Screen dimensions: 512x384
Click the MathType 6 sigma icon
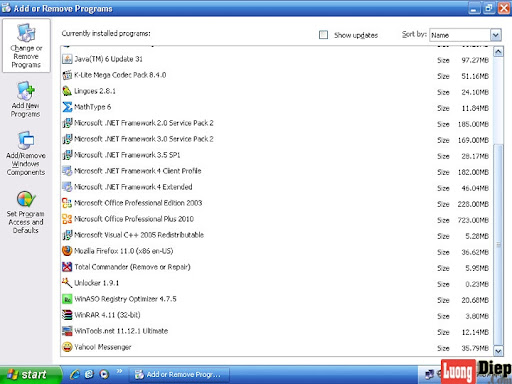click(x=67, y=107)
